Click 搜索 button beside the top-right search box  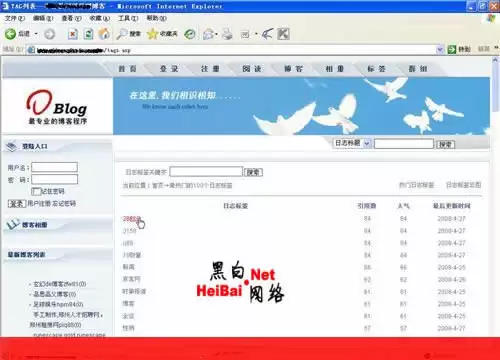point(446,144)
